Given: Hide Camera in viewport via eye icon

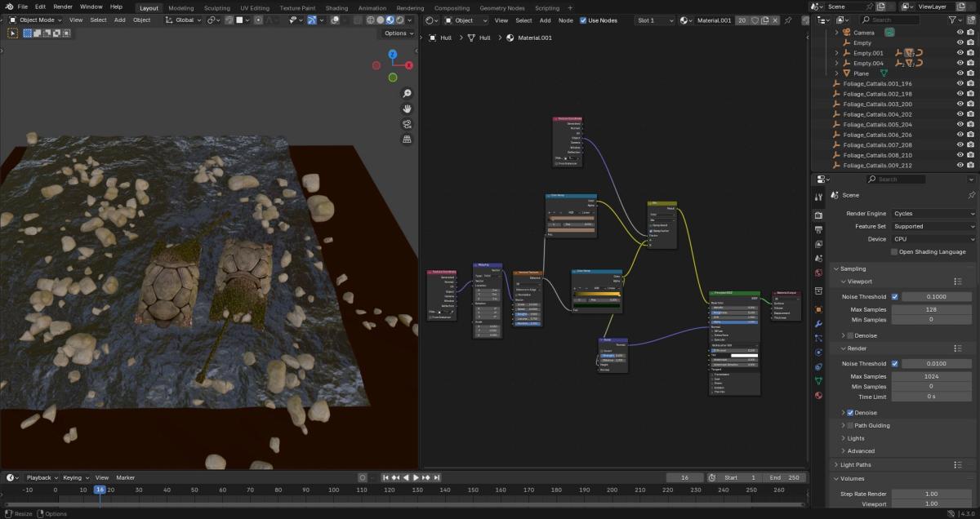Looking at the screenshot, I should 960,33.
